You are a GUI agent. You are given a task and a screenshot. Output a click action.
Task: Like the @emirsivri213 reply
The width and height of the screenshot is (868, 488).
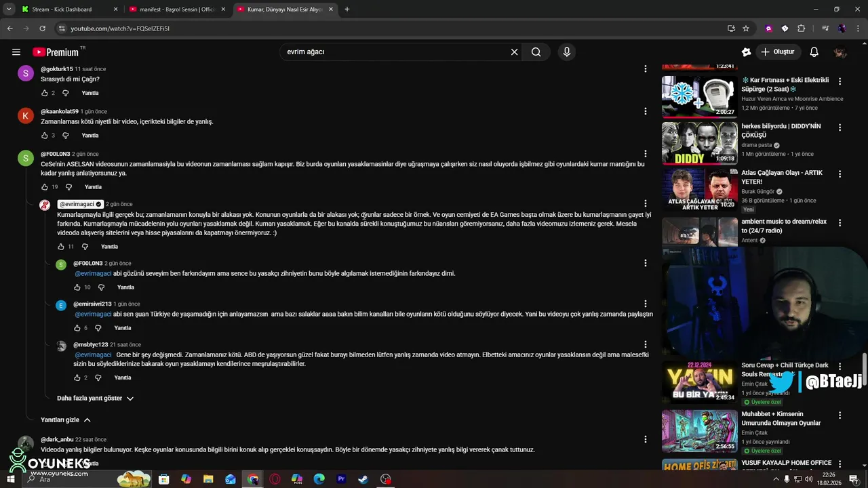(x=77, y=328)
